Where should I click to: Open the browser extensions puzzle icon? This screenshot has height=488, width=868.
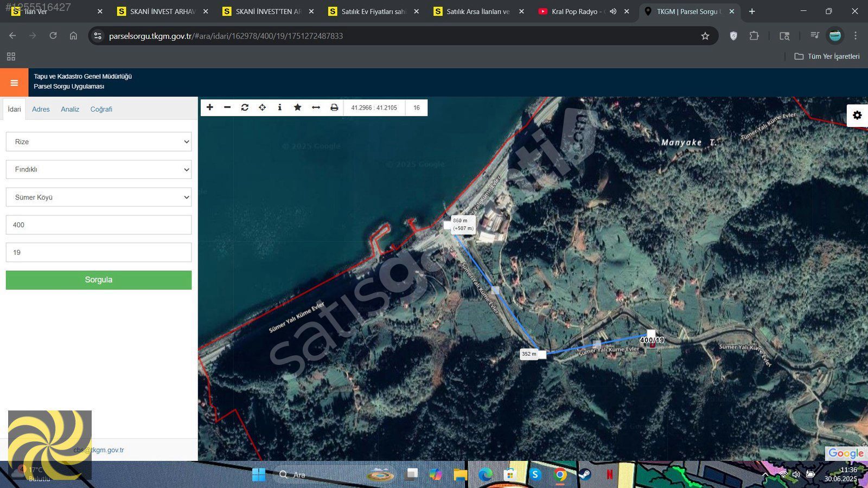click(754, 36)
